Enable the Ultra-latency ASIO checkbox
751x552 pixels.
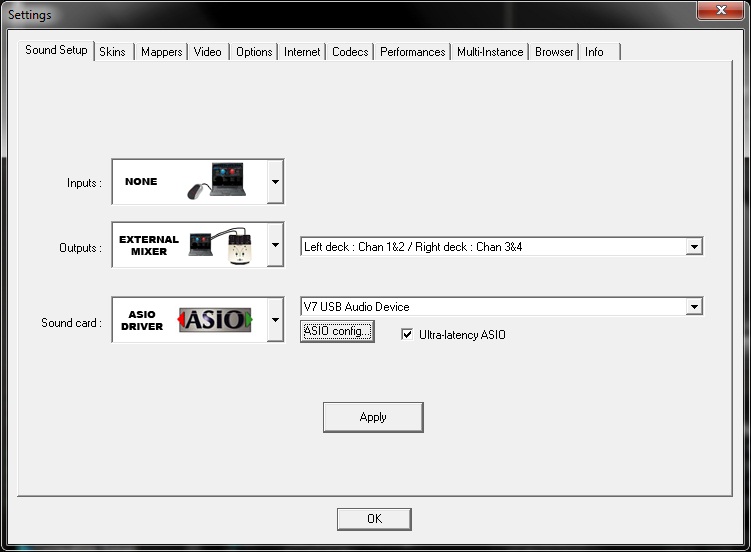tap(407, 334)
